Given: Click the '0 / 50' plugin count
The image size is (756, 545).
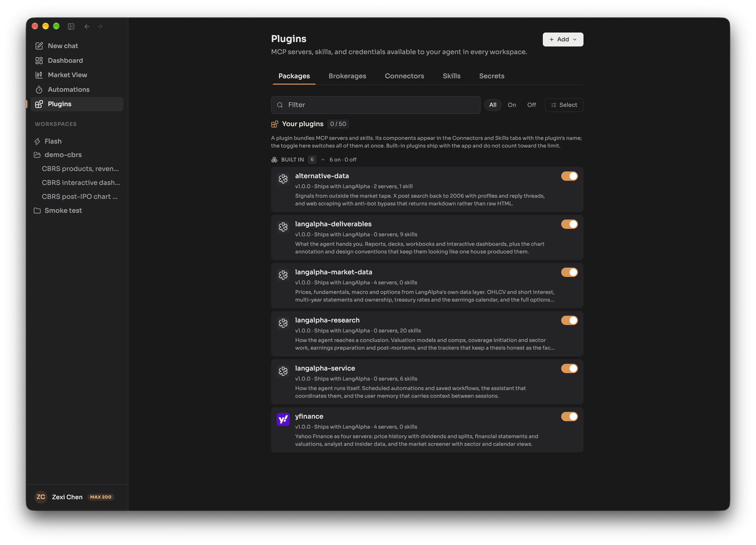Looking at the screenshot, I should (338, 124).
